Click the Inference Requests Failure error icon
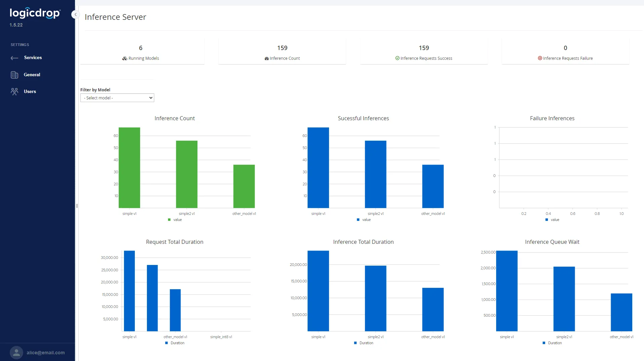Screen dimensions: 644x361 tap(540, 58)
